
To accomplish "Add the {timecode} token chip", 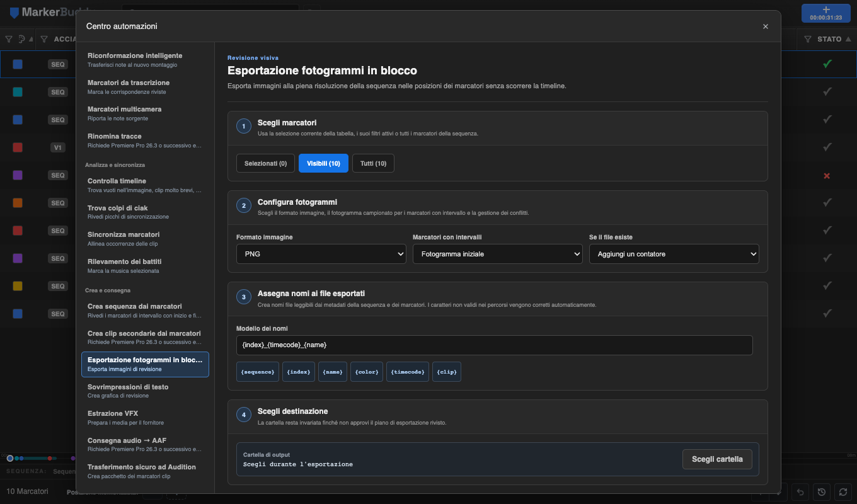I will tap(408, 372).
